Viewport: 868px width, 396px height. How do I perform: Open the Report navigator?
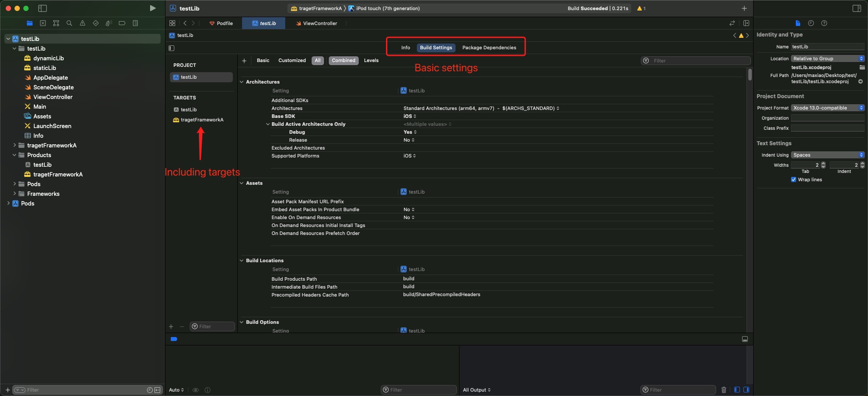135,23
